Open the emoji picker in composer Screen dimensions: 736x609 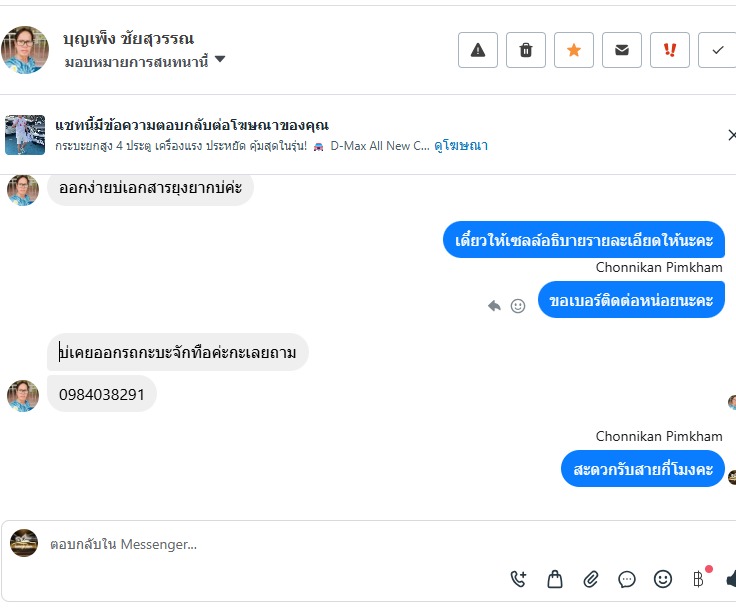(663, 578)
